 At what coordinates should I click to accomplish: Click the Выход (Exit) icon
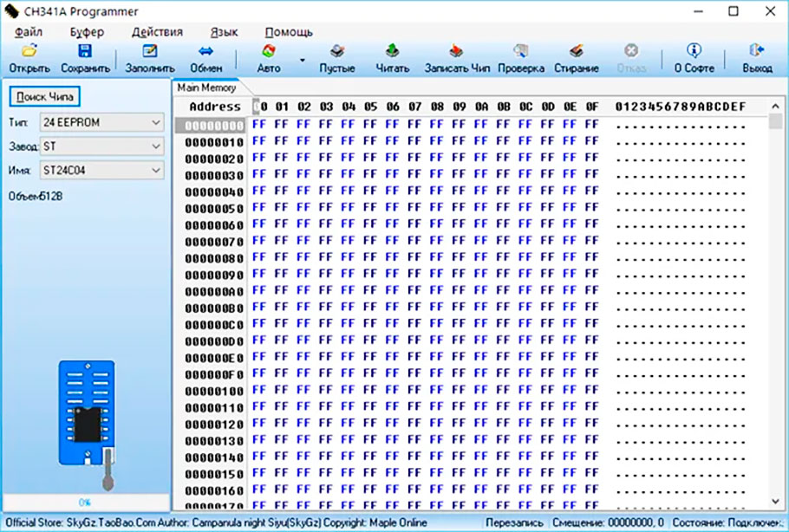(757, 50)
